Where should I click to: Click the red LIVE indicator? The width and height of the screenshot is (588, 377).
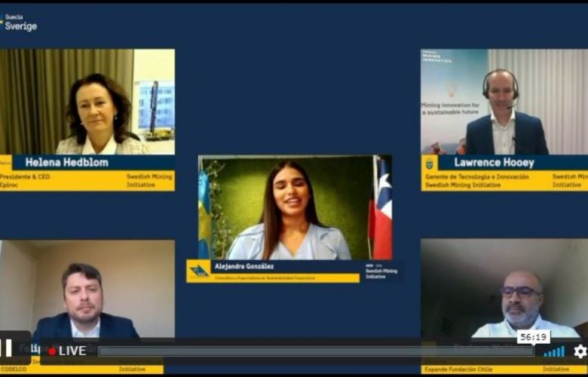(x=68, y=351)
